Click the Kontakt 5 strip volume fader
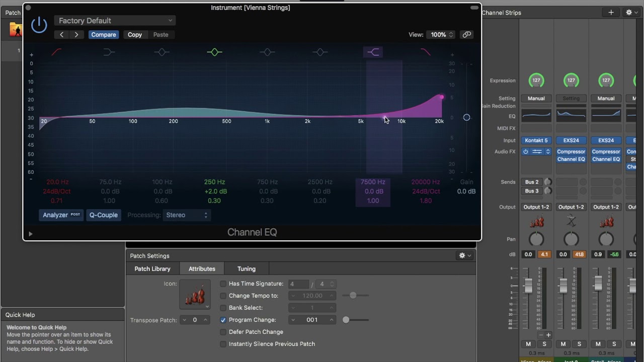 [x=528, y=286]
